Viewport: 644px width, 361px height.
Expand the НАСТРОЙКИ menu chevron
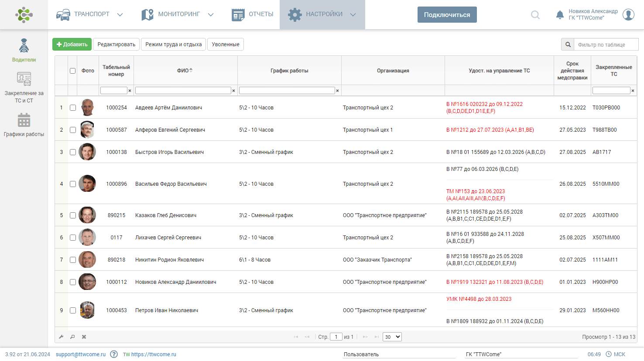click(353, 15)
